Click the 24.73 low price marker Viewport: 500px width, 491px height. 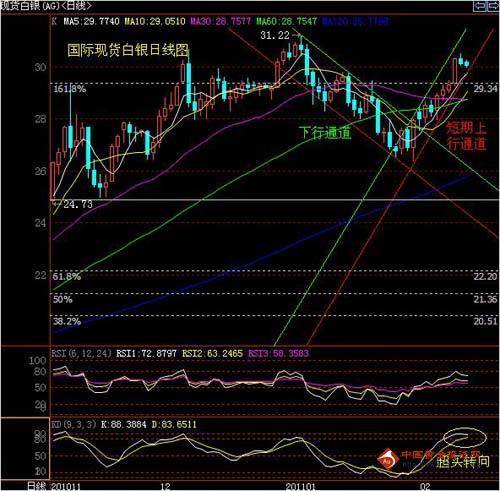[77, 204]
